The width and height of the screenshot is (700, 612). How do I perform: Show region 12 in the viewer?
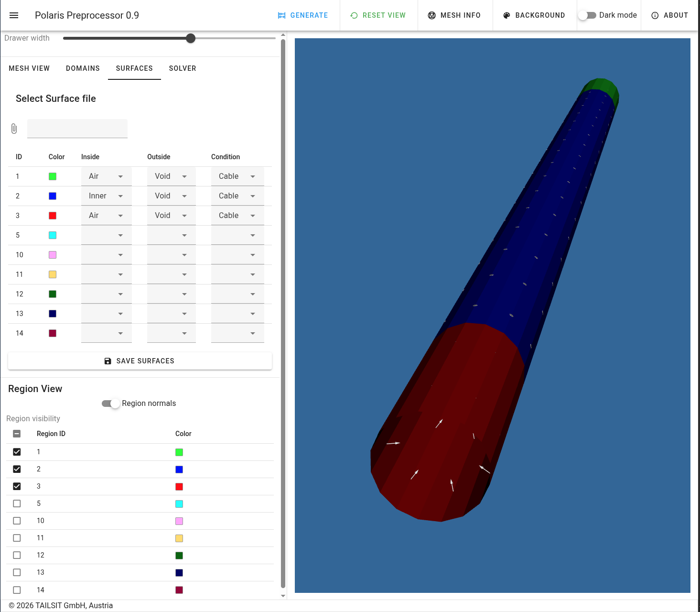coord(17,555)
